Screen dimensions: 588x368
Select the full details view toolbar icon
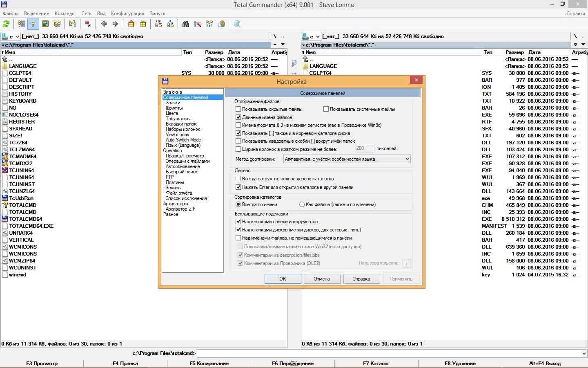(x=33, y=24)
